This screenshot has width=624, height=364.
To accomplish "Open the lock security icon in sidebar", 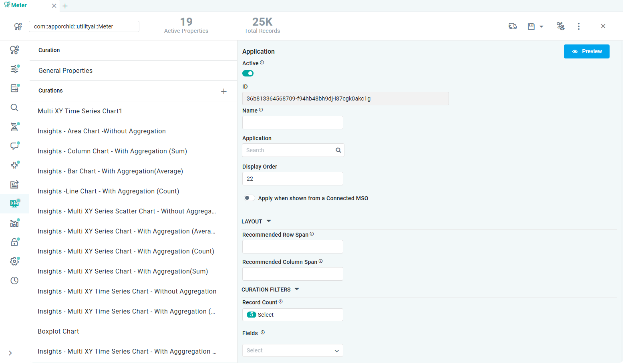I will coord(14,242).
